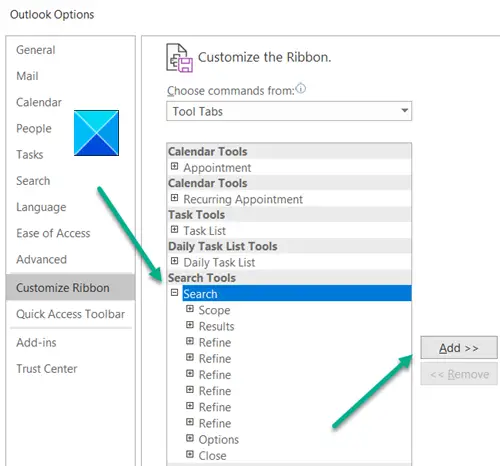
Task: Open the Search category in the sidebar
Action: (33, 181)
